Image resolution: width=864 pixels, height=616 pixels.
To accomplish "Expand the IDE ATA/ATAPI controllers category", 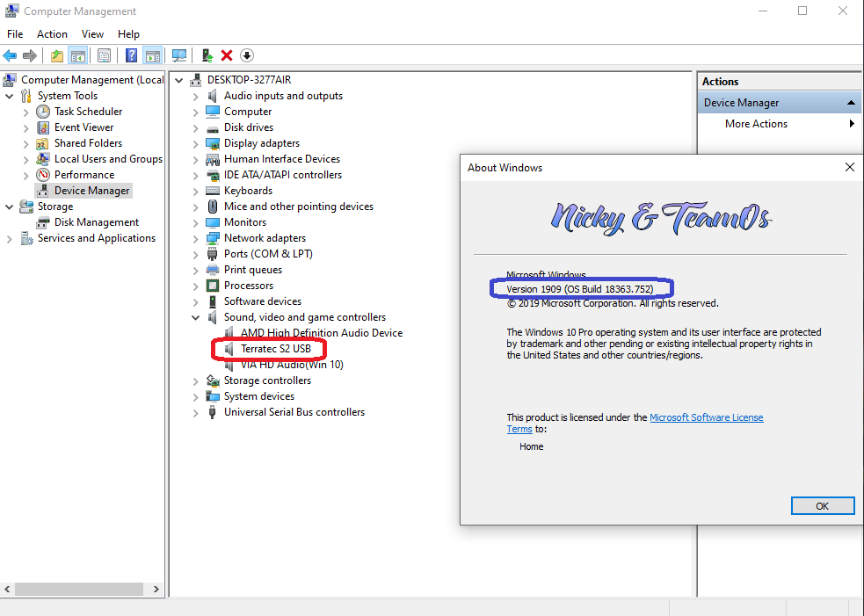I will (x=196, y=176).
